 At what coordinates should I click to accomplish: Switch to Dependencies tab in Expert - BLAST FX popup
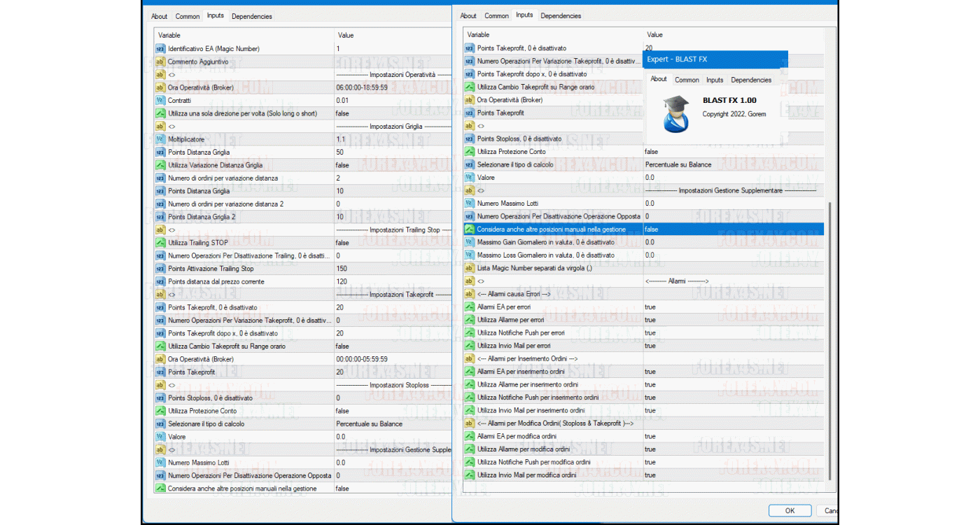[x=751, y=80]
